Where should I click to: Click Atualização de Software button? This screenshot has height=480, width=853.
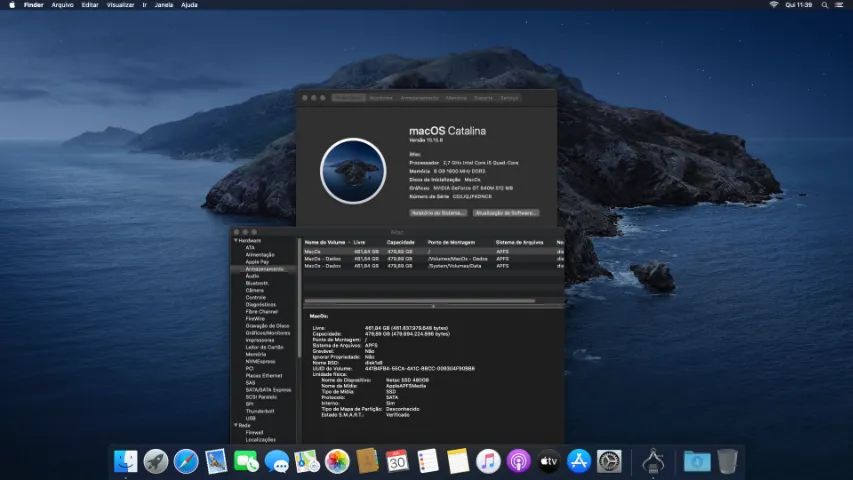[506, 213]
